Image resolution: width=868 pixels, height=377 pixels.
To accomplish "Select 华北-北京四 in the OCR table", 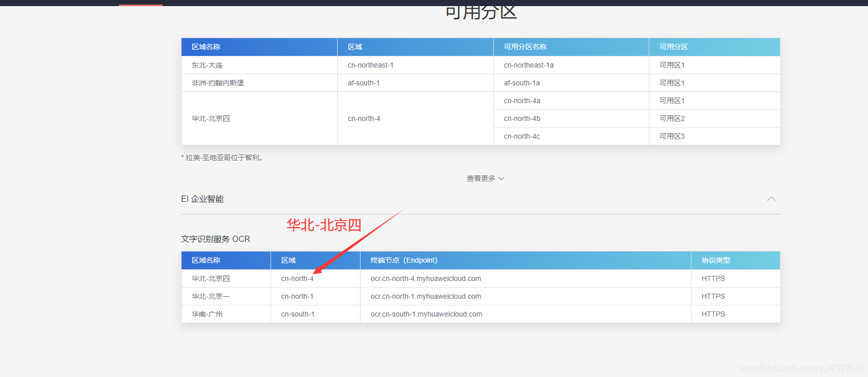I will pos(211,278).
